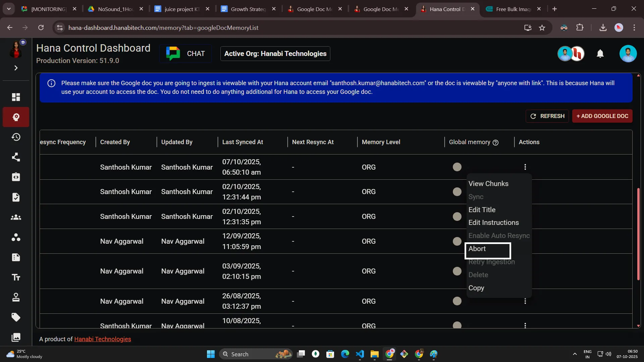Select the Memory section icon in the sidebar
This screenshot has width=644, height=362.
(16, 117)
